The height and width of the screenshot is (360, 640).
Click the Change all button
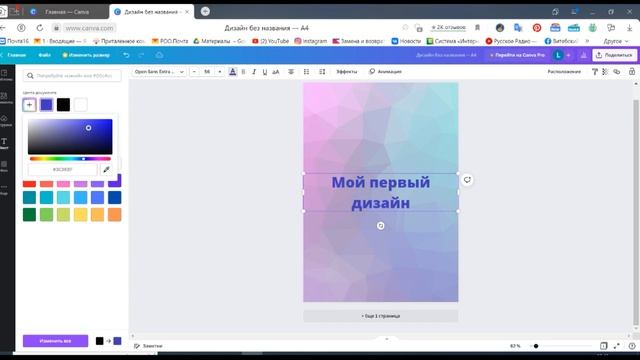56,341
